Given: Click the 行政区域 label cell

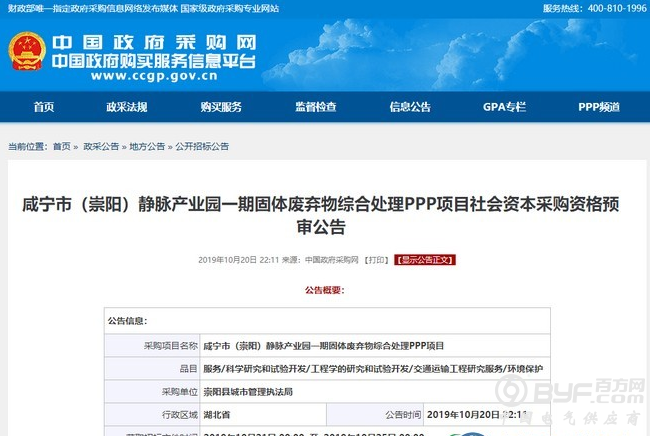Looking at the screenshot, I should tap(152, 415).
